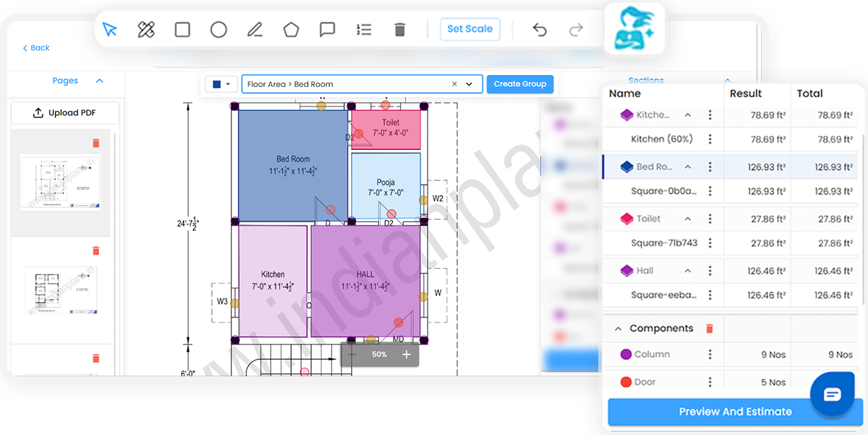Open the second page thumbnail
The image size is (868, 435).
(60, 290)
